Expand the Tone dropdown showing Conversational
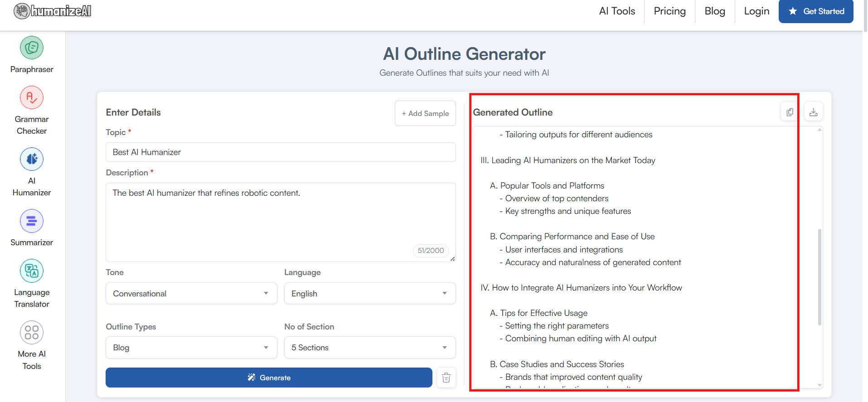The image size is (868, 402). click(x=191, y=293)
